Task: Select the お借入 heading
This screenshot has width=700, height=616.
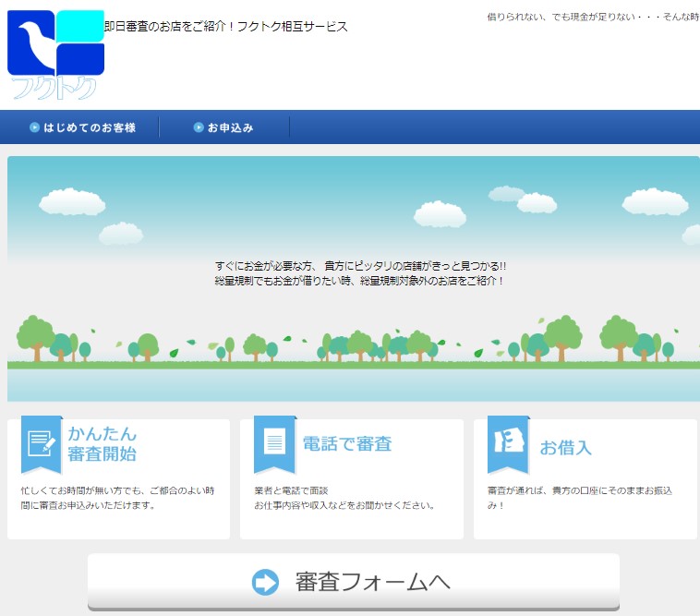Action: coord(565,448)
